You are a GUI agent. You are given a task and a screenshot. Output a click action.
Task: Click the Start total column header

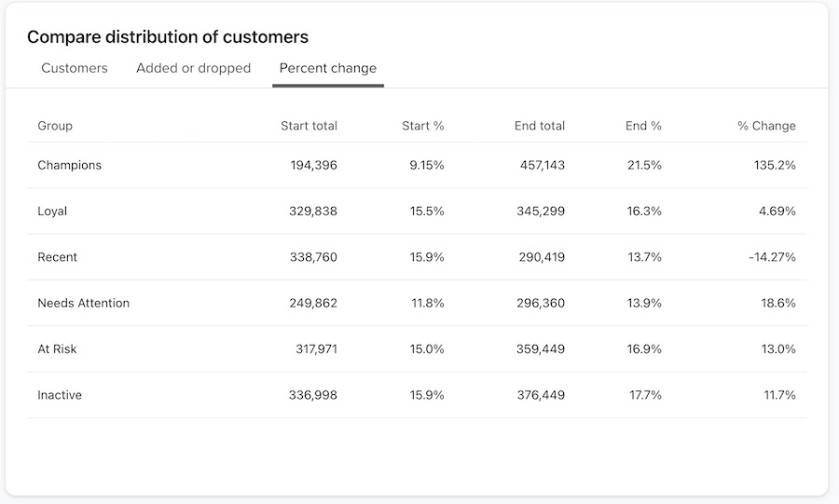coord(309,126)
